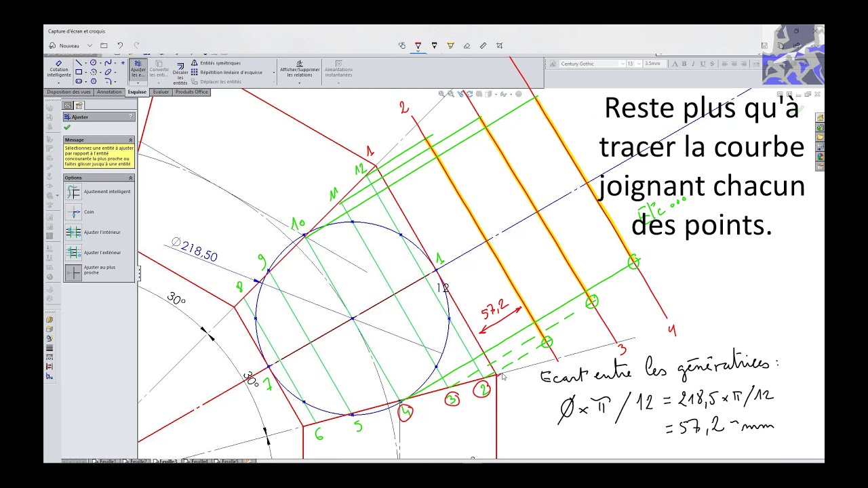Image resolution: width=868 pixels, height=488 pixels.
Task: Click the 3.5mm text height field
Action: tap(654, 64)
